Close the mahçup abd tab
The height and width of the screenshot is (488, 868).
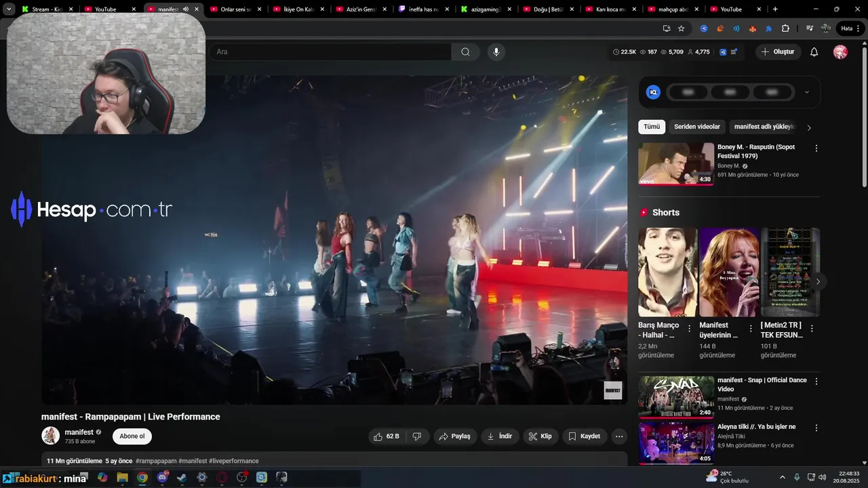tap(696, 9)
